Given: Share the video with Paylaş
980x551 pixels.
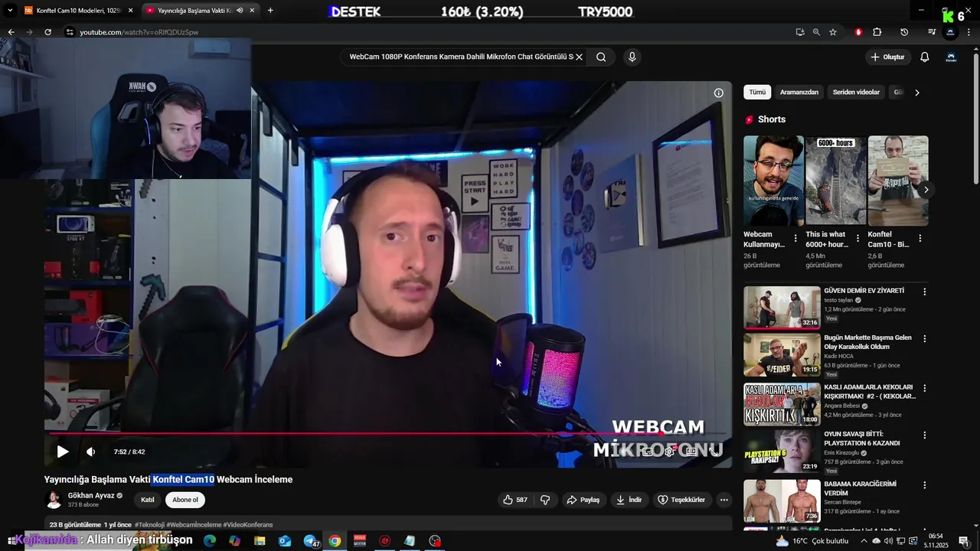Looking at the screenshot, I should tap(583, 500).
